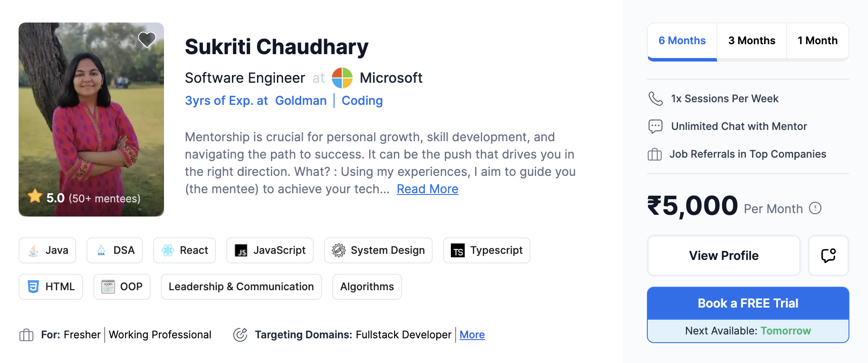Screen dimensions: 868x363
Task: Open the View Profile button
Action: click(x=723, y=256)
